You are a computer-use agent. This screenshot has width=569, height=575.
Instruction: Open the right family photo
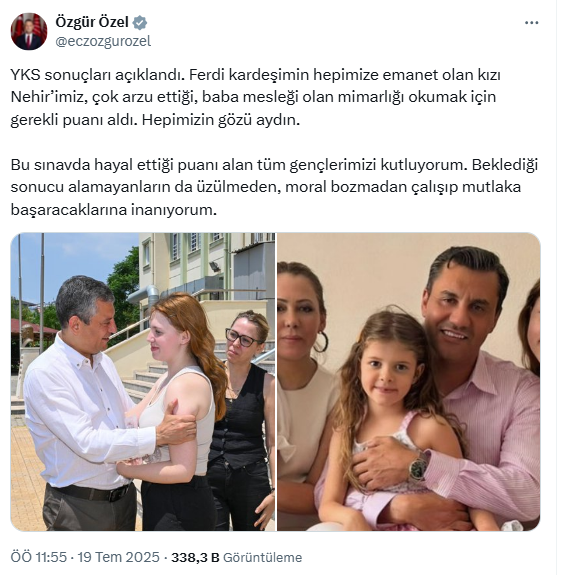pos(408,382)
